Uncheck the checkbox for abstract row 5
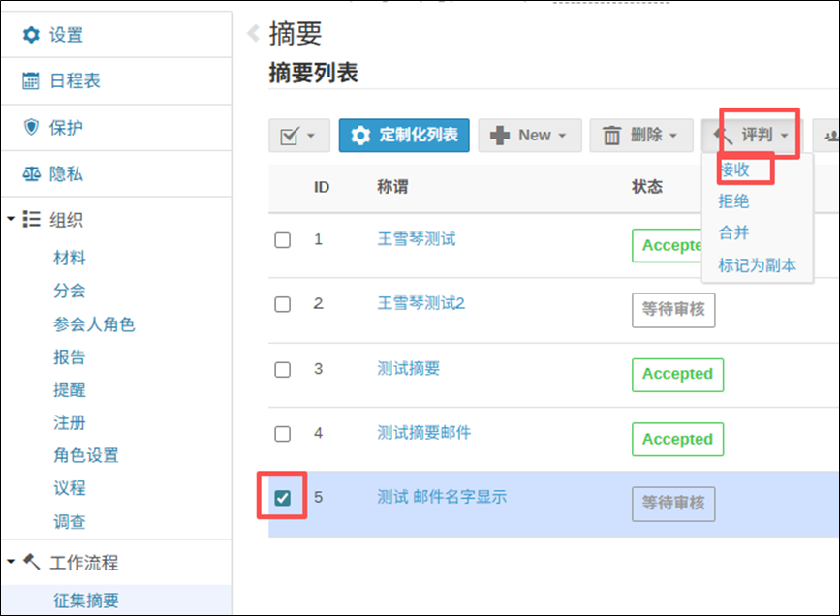The height and width of the screenshot is (616, 840). tap(282, 498)
